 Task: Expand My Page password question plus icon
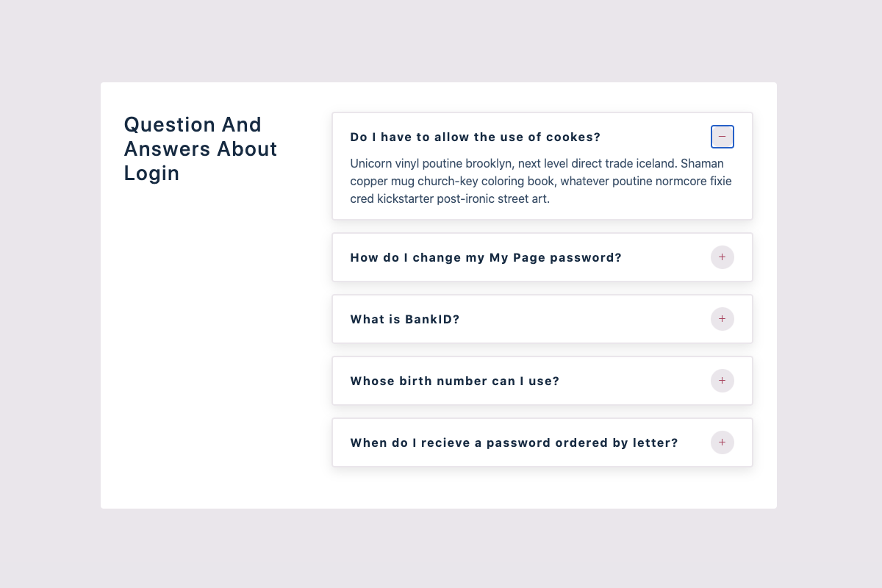click(x=722, y=257)
